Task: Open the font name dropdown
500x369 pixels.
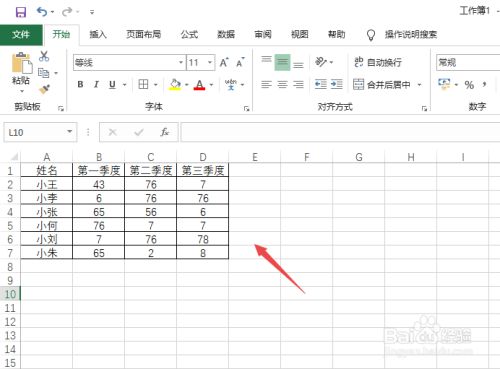Action: pyautogui.click(x=181, y=62)
